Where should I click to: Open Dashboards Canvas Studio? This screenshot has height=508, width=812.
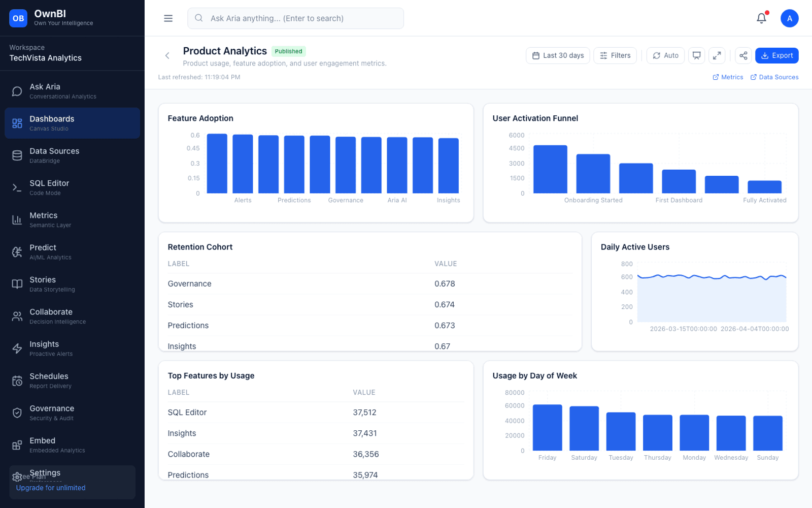click(72, 123)
